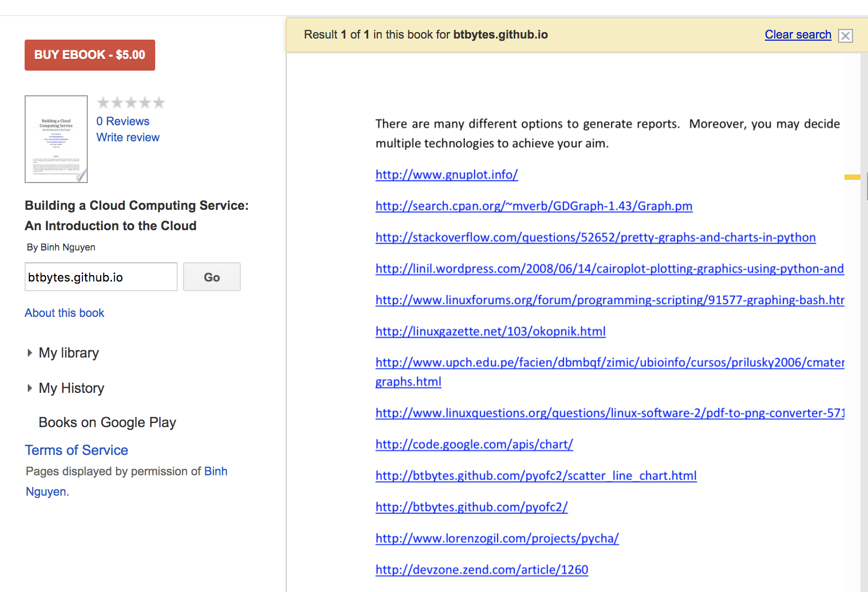Expand the My library section

[68, 353]
